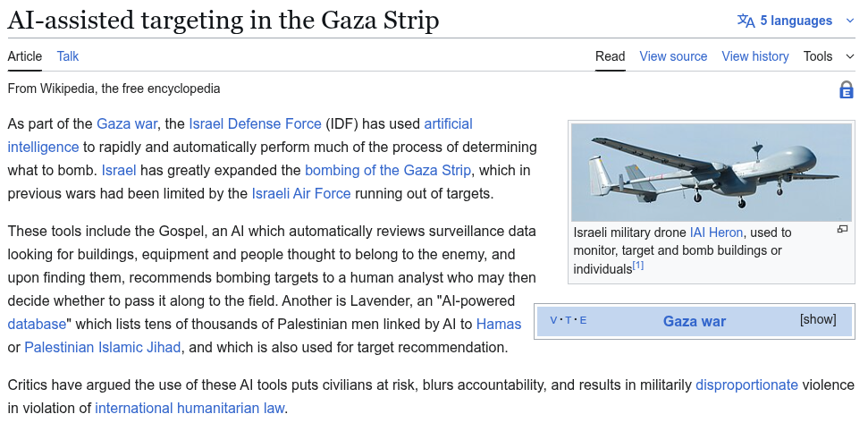Click the enlarge image icon in caption
This screenshot has width=868, height=431.
coord(842,230)
